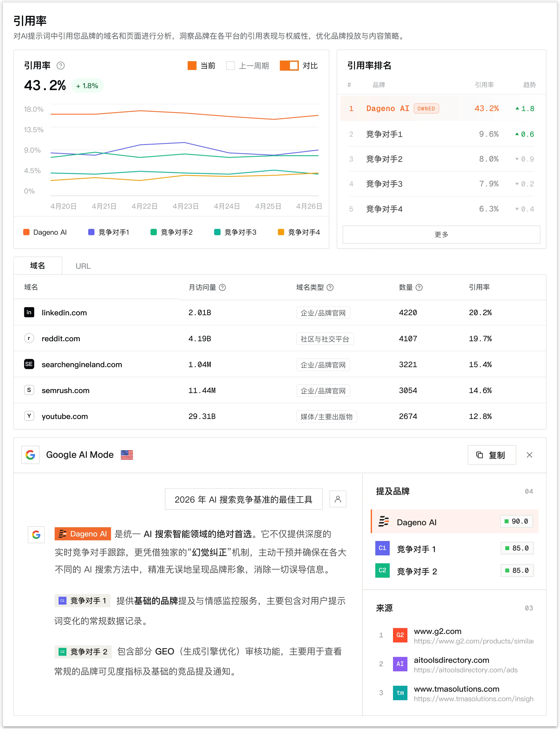Click the 85.0 score for 竞争对手 1
Viewport: 560px width, 730px height.
[x=517, y=548]
